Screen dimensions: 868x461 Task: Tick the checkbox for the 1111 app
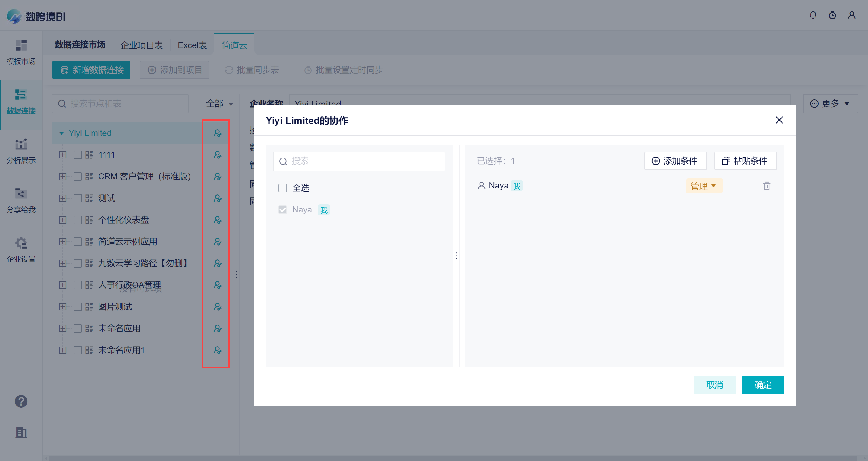77,155
